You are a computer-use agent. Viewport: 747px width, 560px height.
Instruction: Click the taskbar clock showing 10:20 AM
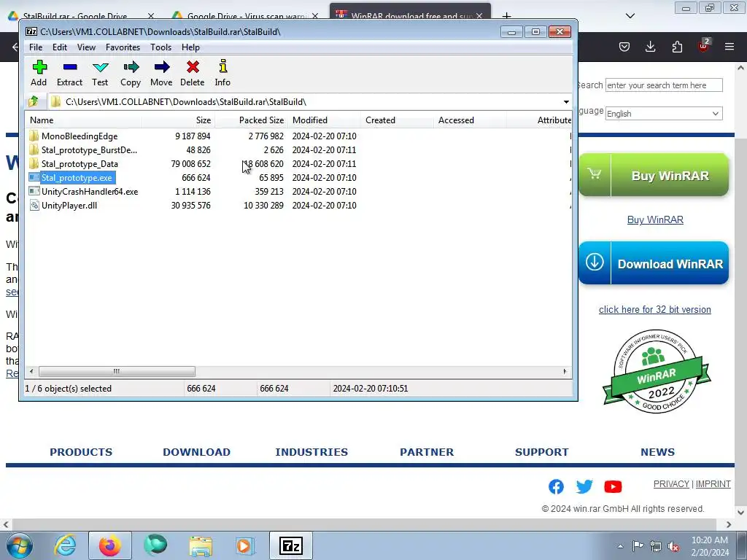(x=709, y=546)
